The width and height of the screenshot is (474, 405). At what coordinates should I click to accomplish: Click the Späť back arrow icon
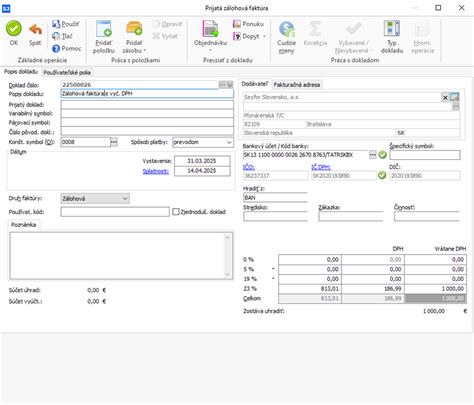coord(35,30)
